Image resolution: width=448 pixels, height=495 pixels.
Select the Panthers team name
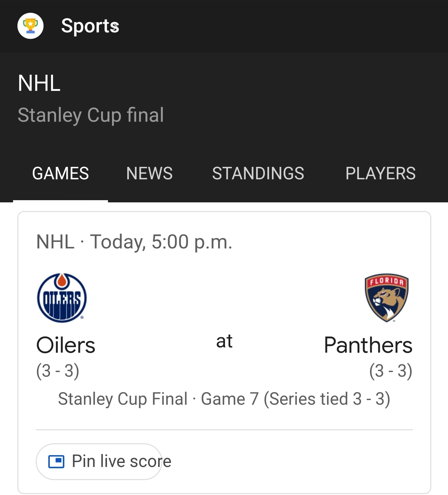[x=368, y=345]
